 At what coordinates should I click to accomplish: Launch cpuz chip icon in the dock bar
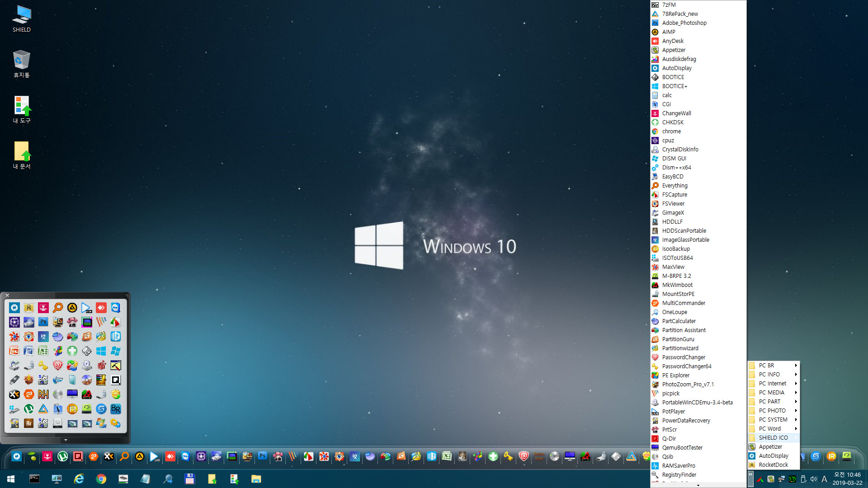tap(201, 457)
